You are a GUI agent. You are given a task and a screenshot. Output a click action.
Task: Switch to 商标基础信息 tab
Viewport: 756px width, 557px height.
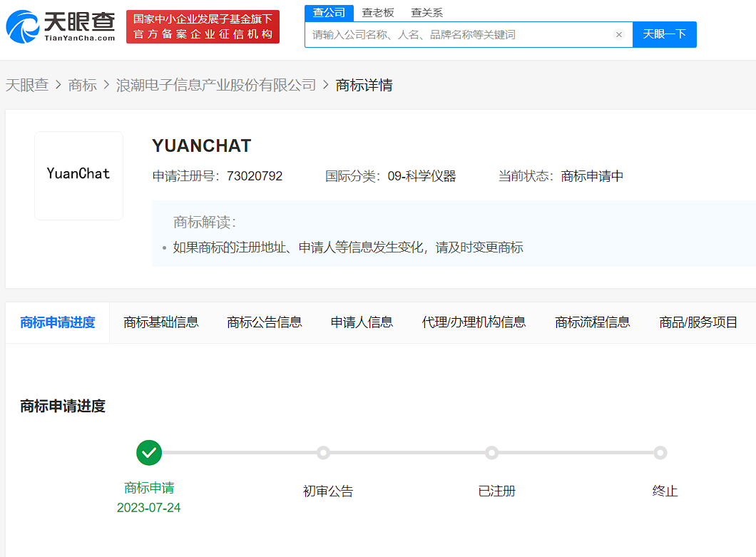coord(161,322)
